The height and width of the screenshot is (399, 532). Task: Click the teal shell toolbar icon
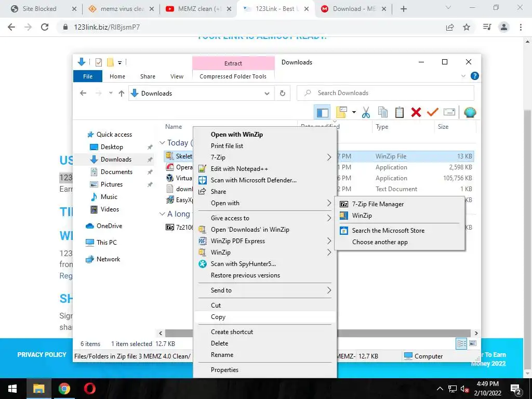click(x=470, y=112)
